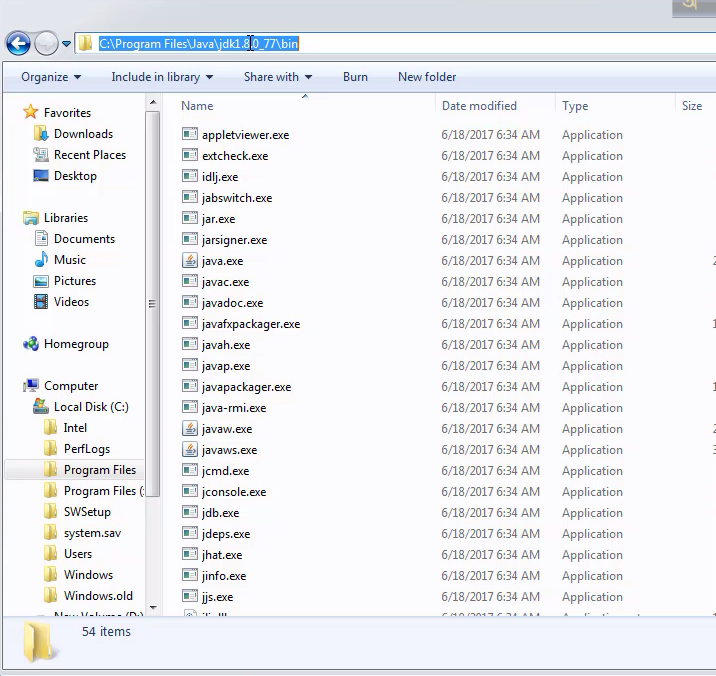This screenshot has width=716, height=676.
Task: Click the Local Disk (C:) drive icon
Action: tap(41, 406)
